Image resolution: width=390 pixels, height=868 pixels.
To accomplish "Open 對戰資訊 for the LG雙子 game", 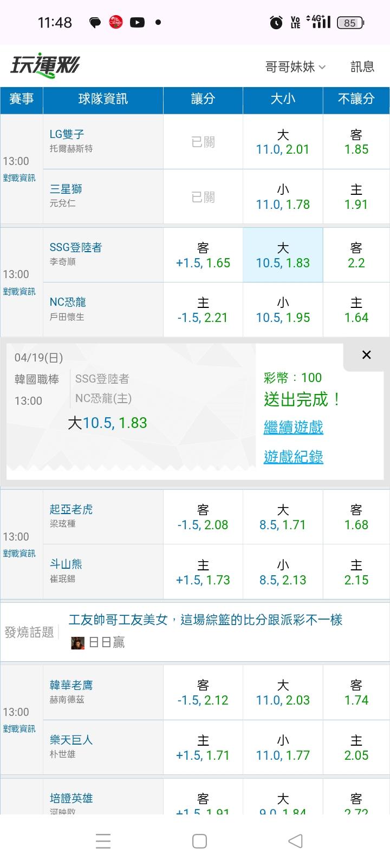I will pos(19,178).
